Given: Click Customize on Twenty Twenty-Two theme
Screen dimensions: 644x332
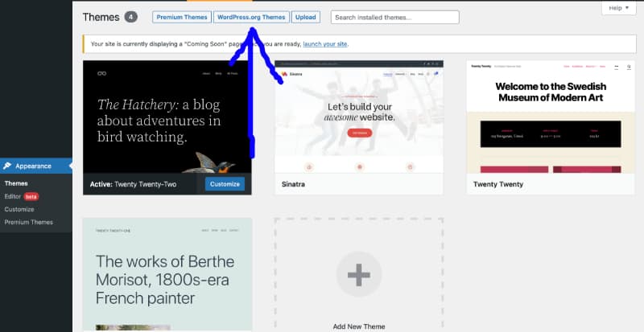Looking at the screenshot, I should click(225, 183).
